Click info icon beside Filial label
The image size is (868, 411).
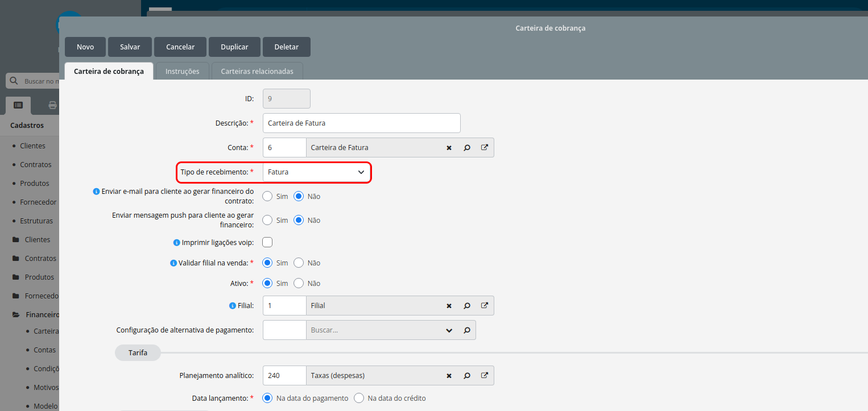click(232, 306)
